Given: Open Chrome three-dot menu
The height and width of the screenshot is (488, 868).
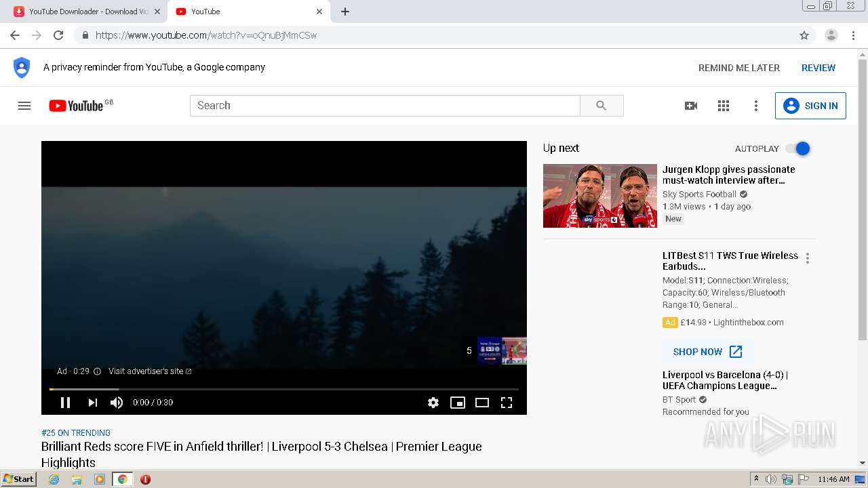Looking at the screenshot, I should pyautogui.click(x=854, y=35).
